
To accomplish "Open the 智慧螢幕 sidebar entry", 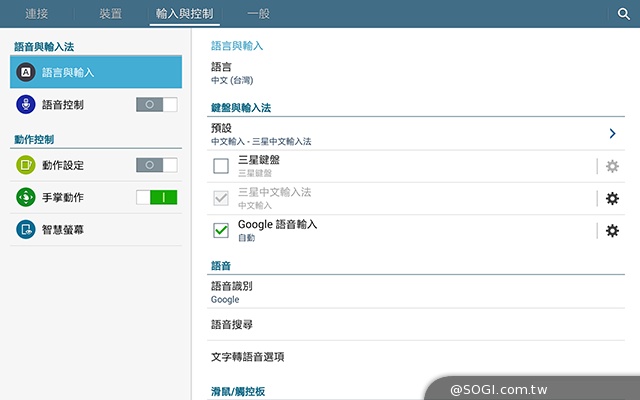I will coord(96,229).
